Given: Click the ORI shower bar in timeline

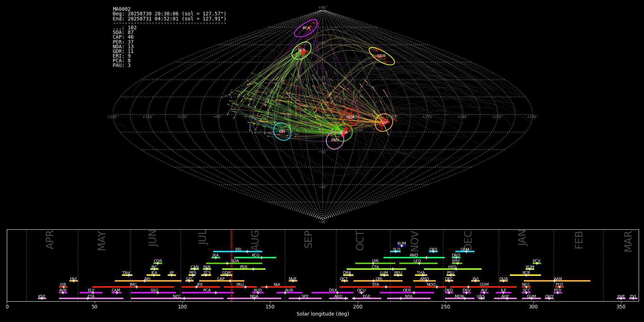Looking at the screenshot, I should [x=378, y=281].
